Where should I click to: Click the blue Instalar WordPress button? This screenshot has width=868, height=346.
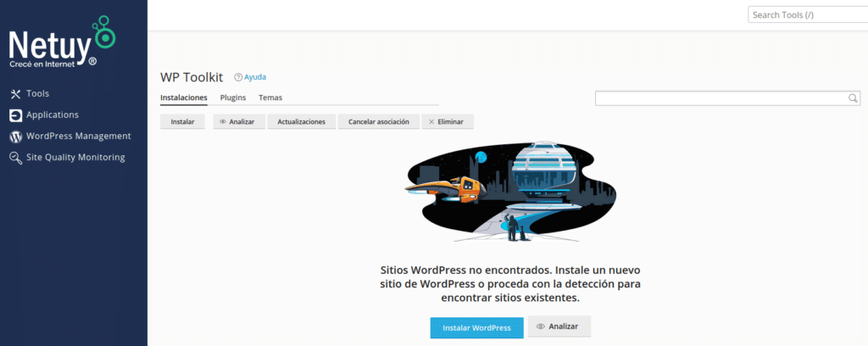point(476,327)
